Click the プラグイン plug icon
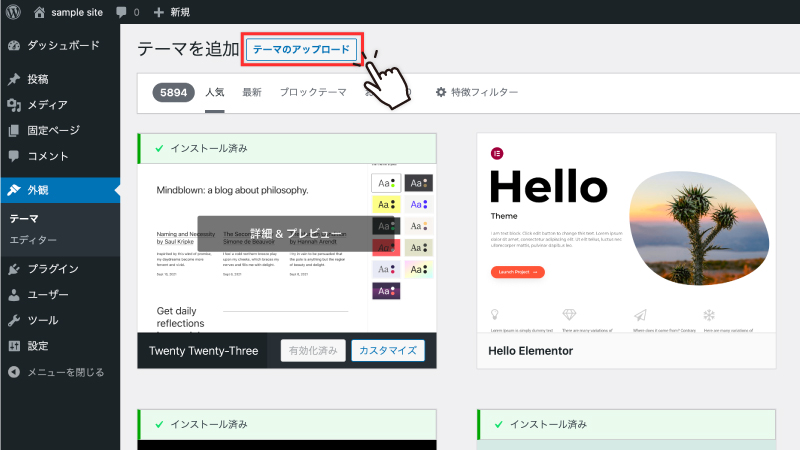Screen dimensions: 800x450 click(14, 269)
